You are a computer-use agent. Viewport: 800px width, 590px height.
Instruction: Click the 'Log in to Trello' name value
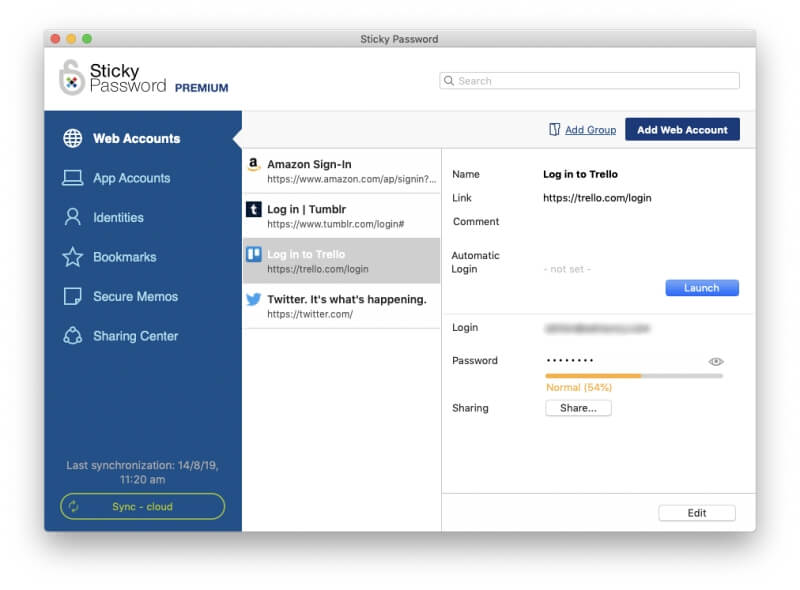(x=580, y=174)
